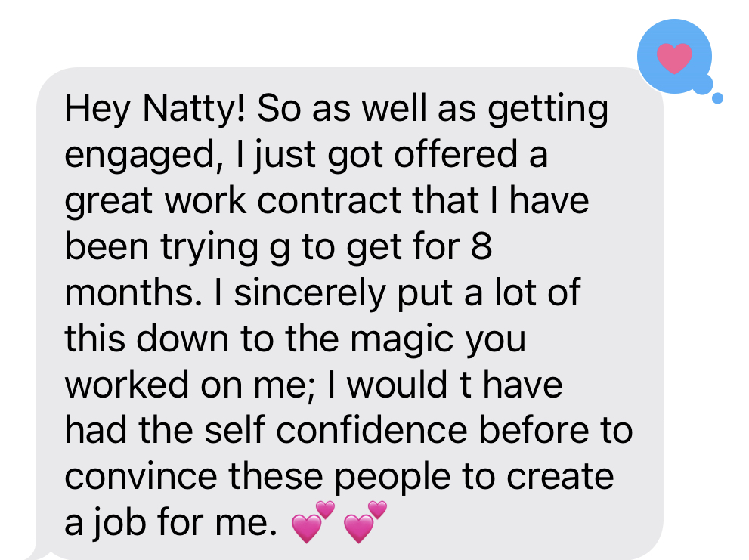Screen dimensions: 749x560
Task: Click the word "confidence"
Action: pos(372,430)
